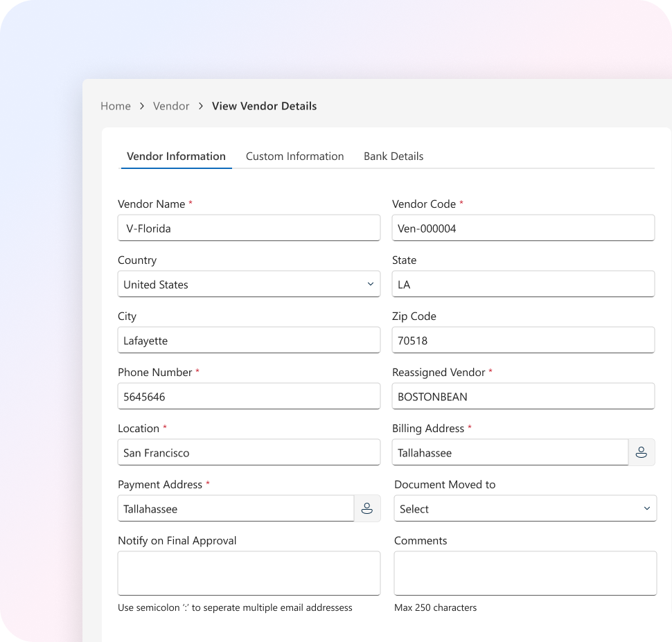The width and height of the screenshot is (672, 642).
Task: Select the Vendor Information tab
Action: (176, 157)
